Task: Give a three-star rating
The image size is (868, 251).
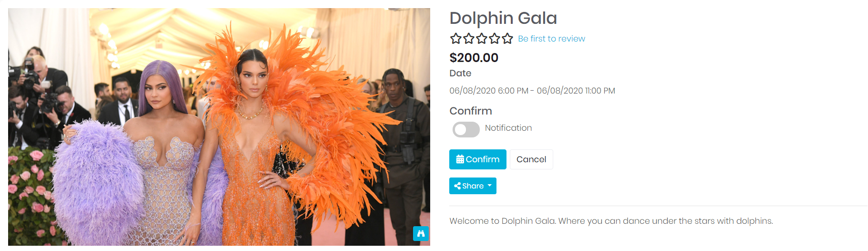Action: (x=482, y=39)
